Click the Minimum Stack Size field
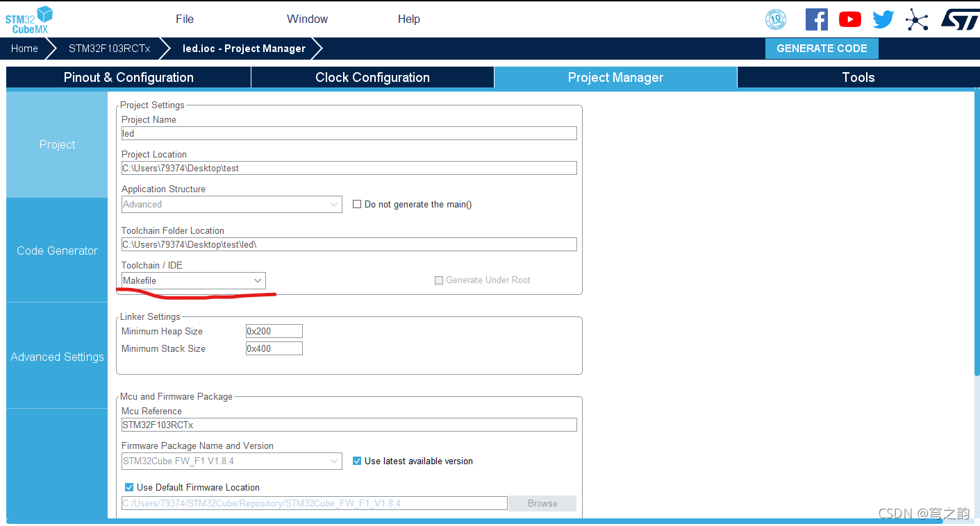Image resolution: width=980 pixels, height=526 pixels. click(274, 348)
